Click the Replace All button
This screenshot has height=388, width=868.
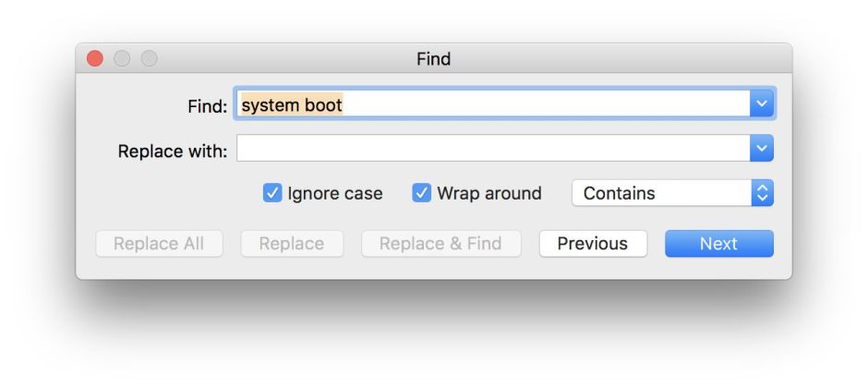click(x=158, y=244)
